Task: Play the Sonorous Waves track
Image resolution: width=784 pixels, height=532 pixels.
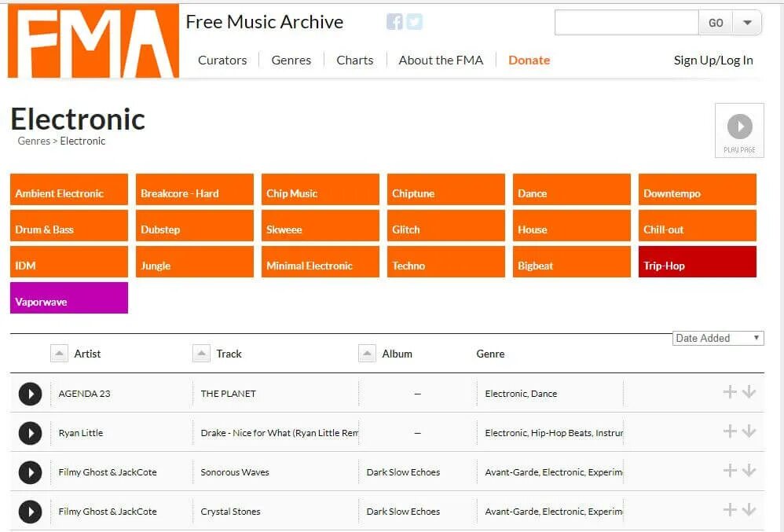Action: click(30, 472)
